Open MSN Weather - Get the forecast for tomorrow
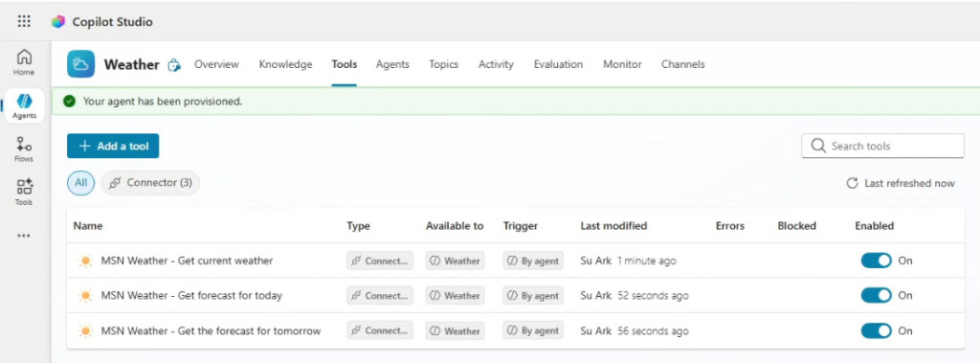This screenshot has height=363, width=980. [x=212, y=331]
